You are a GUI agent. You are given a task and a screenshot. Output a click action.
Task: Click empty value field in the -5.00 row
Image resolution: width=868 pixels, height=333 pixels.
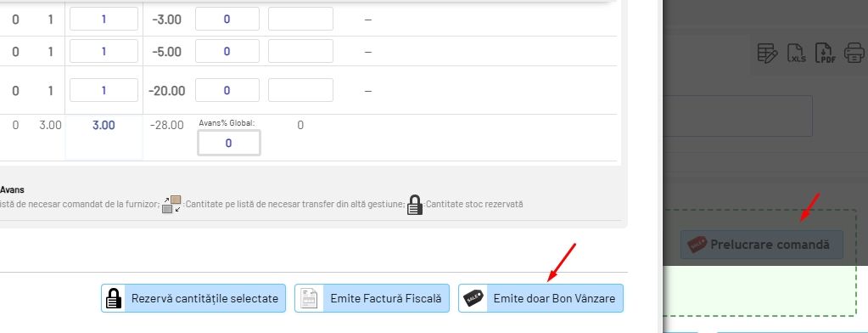tap(300, 51)
